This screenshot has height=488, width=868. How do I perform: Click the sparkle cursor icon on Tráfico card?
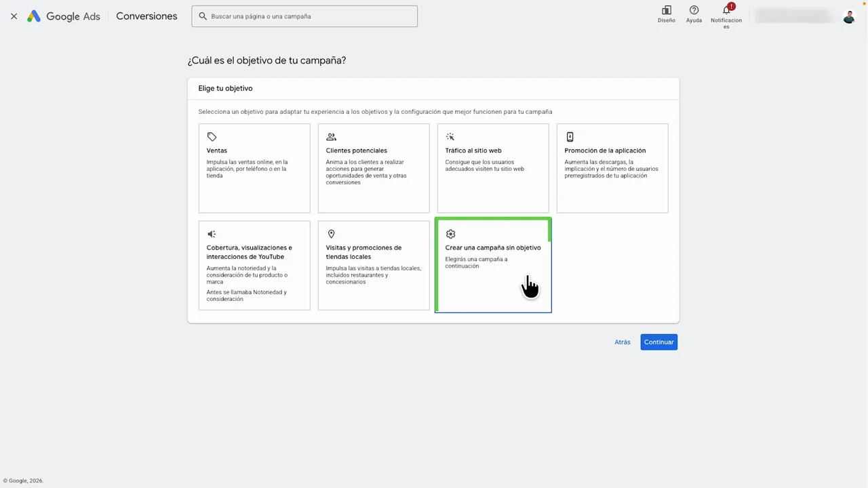pos(450,137)
